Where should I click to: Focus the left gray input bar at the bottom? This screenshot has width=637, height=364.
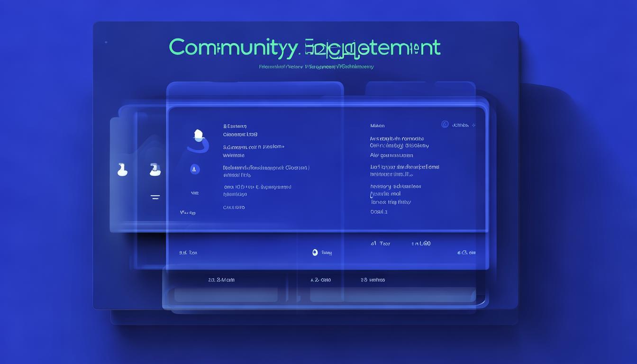pos(226,295)
